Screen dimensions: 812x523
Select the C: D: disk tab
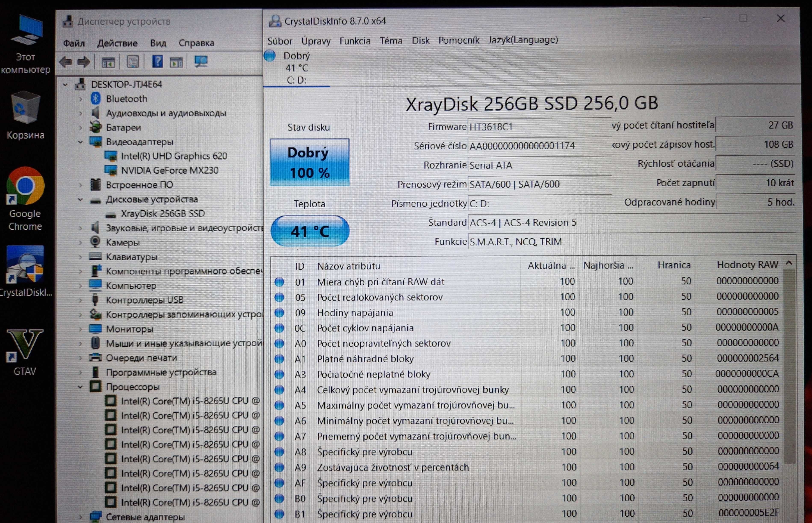pyautogui.click(x=297, y=68)
